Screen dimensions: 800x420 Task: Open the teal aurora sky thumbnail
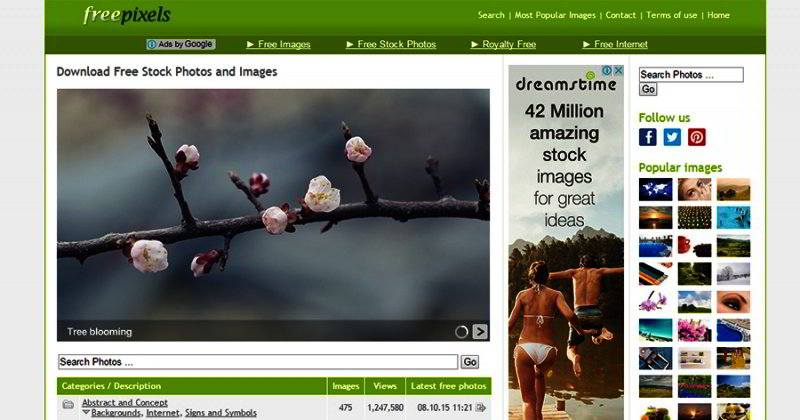click(656, 330)
